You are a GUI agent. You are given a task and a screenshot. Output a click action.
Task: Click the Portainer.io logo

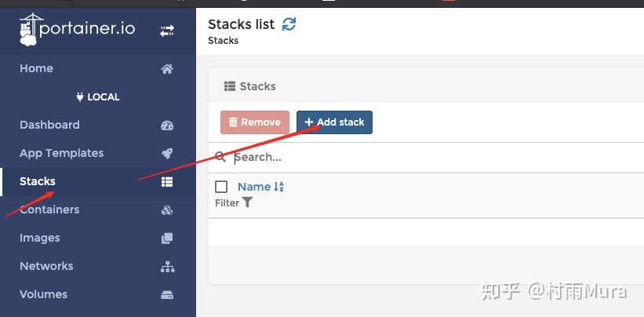point(77,30)
